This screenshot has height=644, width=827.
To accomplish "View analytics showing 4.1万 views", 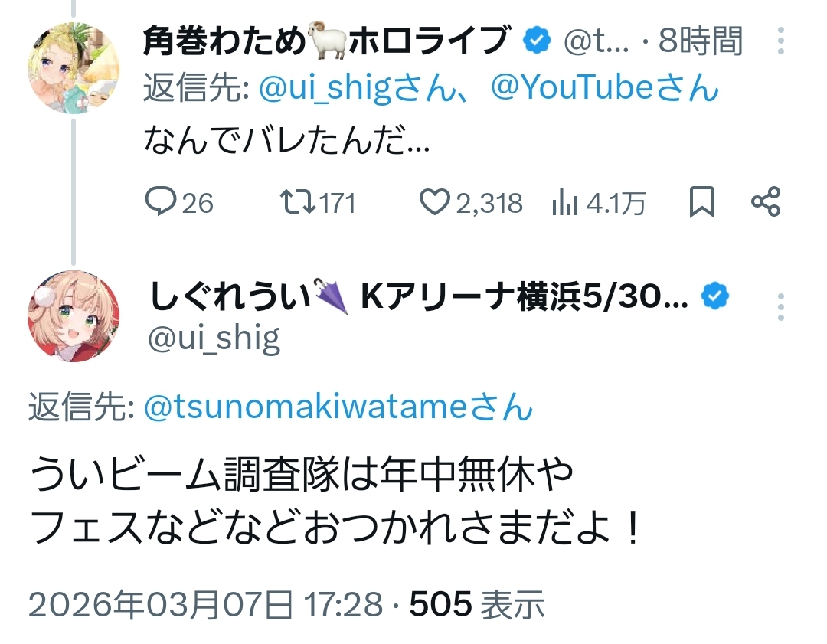I will tap(564, 202).
